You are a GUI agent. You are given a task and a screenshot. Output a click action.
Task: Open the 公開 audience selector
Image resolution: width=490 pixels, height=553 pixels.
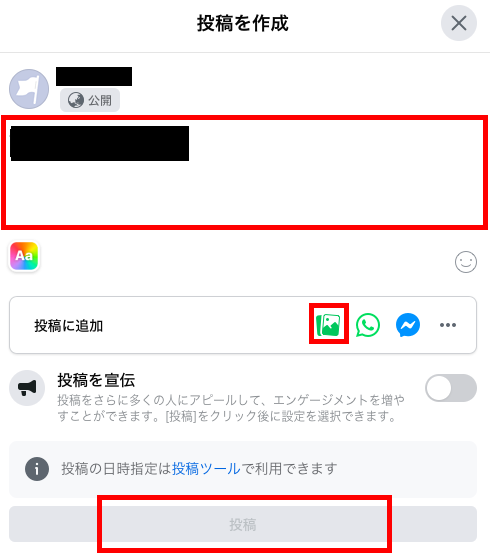click(90, 100)
